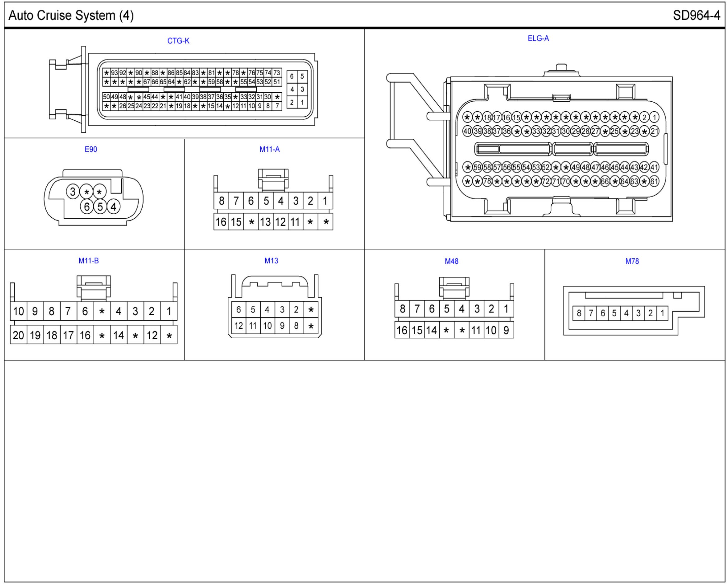Click the ELG-A connector label
728x584 pixels.
tap(538, 39)
